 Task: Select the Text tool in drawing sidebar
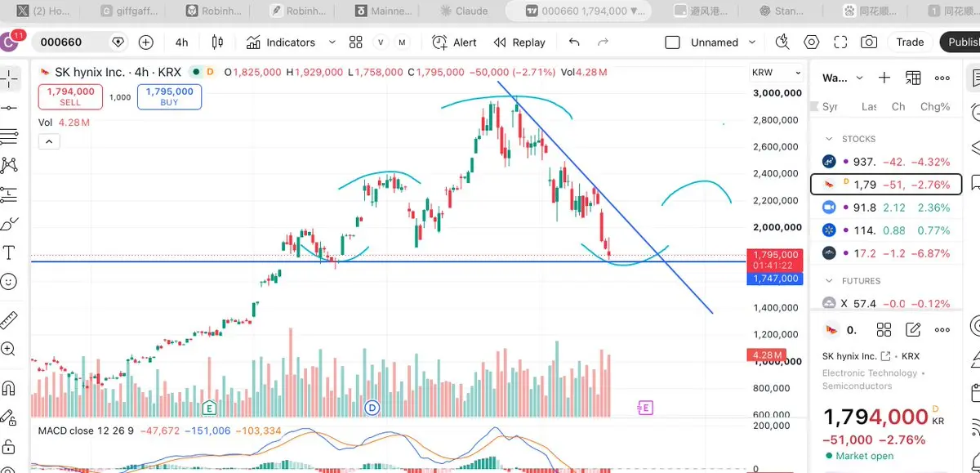click(x=10, y=252)
